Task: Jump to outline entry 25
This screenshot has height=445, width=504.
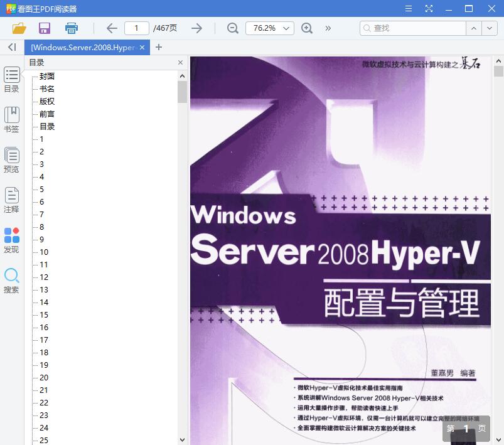Action: 44,440
